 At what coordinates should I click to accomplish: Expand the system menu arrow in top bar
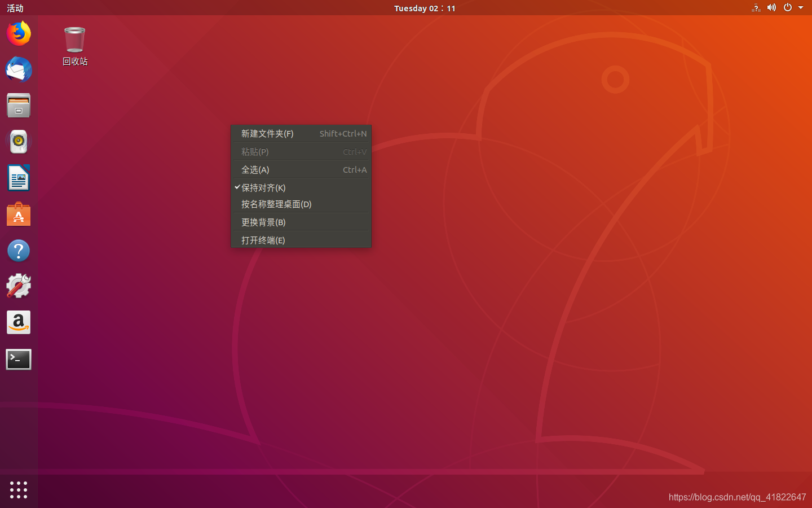coord(801,8)
